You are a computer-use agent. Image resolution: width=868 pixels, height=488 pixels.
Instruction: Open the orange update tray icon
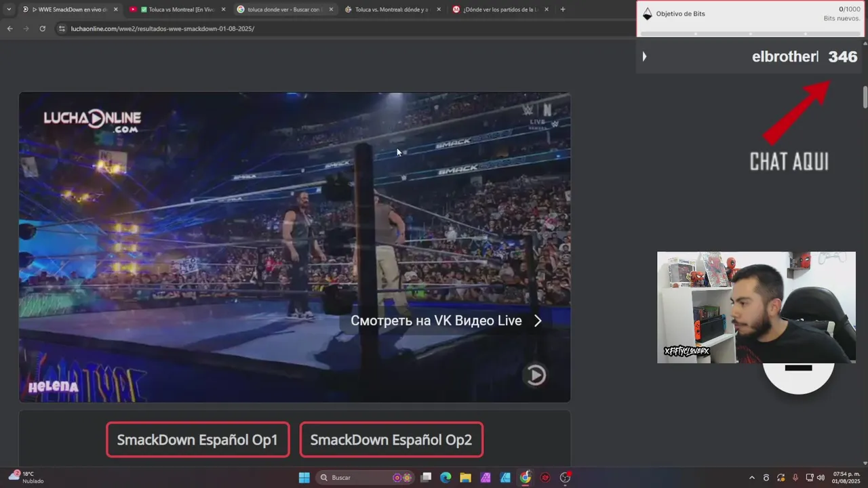click(781, 478)
